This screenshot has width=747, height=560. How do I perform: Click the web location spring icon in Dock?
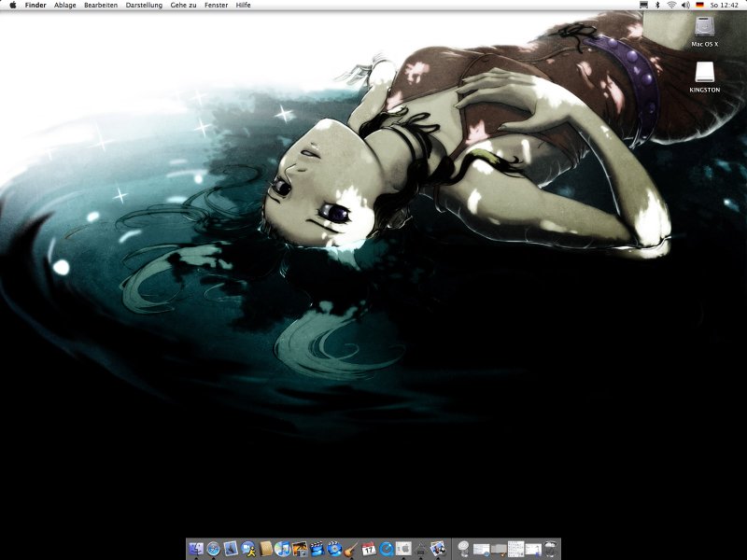[462, 549]
